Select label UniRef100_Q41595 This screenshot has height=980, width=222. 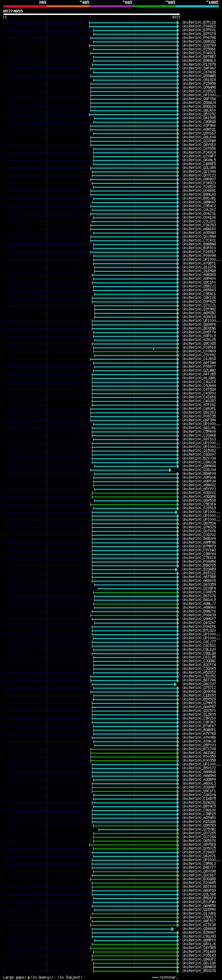coord(199,118)
